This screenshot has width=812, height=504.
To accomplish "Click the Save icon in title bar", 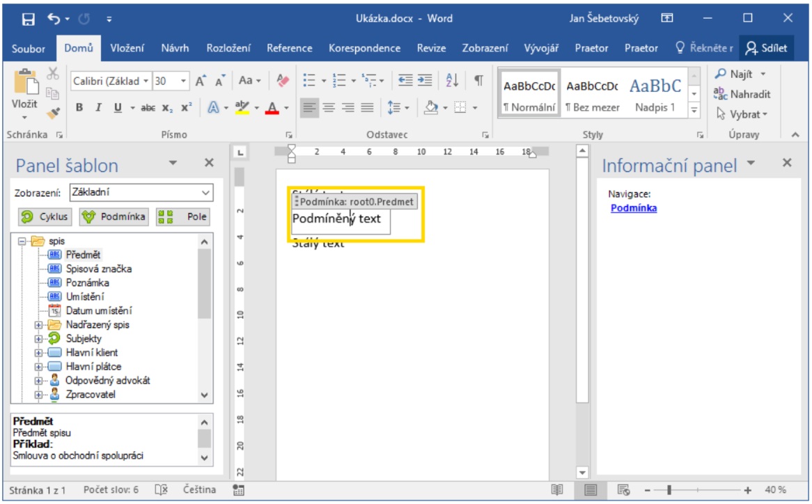I will click(29, 19).
